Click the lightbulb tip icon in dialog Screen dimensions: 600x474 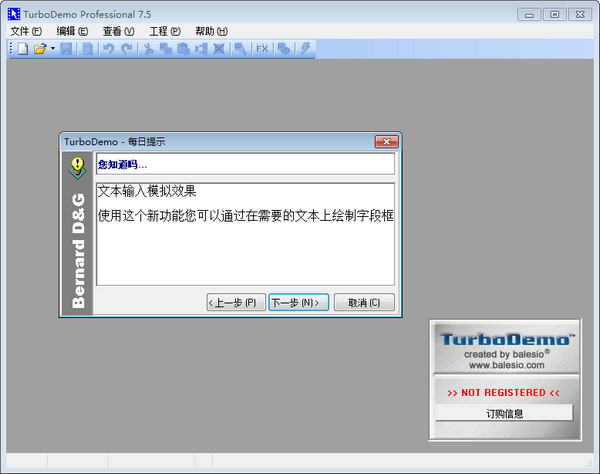coord(78,168)
